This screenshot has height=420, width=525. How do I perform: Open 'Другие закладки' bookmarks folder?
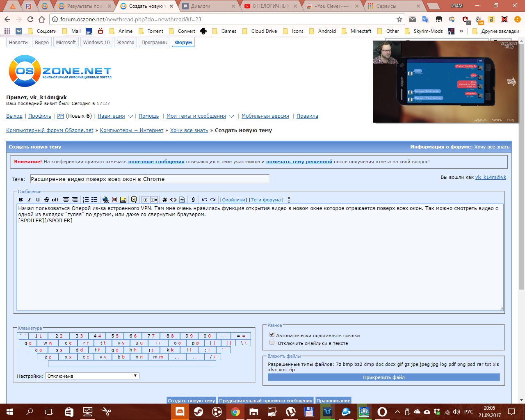click(x=495, y=31)
